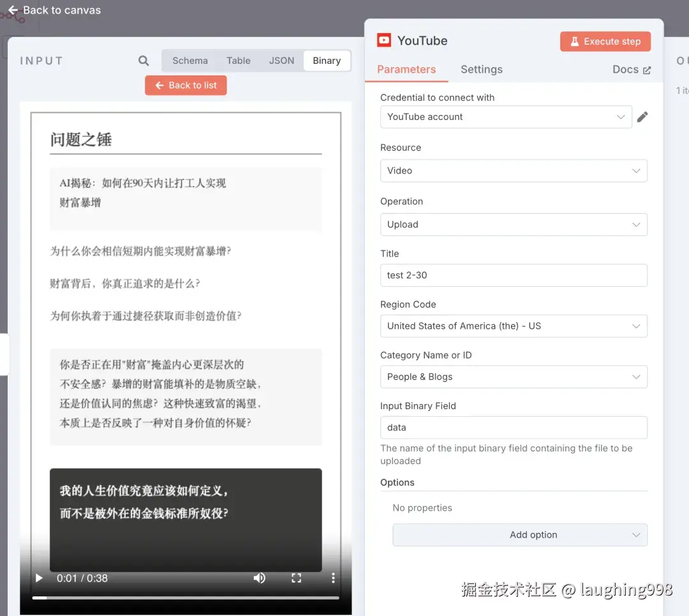Click the YouTube icon in the node header

[x=384, y=40]
